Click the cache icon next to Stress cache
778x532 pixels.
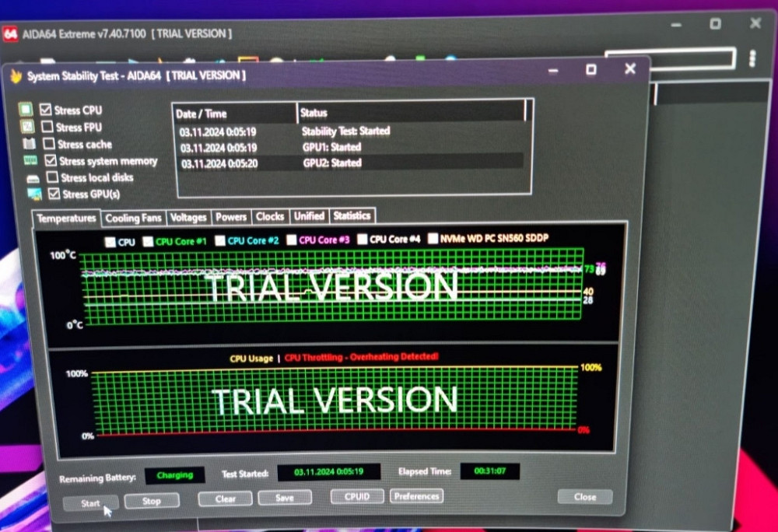point(29,144)
